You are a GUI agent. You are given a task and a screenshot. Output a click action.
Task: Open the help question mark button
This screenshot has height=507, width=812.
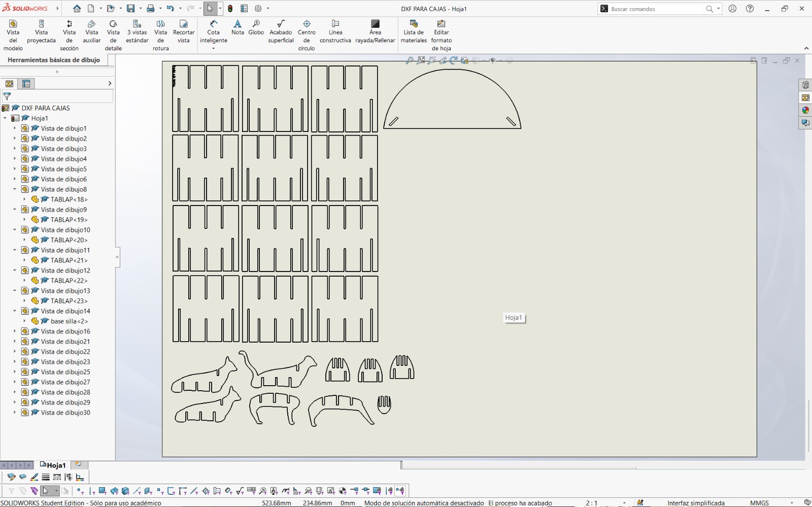pyautogui.click(x=750, y=9)
